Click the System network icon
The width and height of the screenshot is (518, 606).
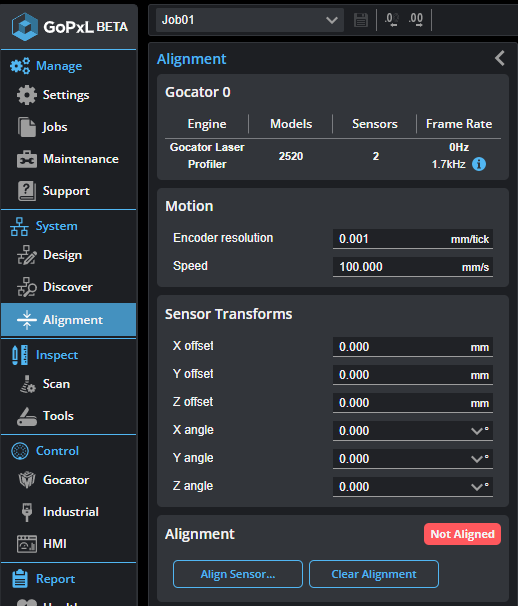tap(19, 226)
